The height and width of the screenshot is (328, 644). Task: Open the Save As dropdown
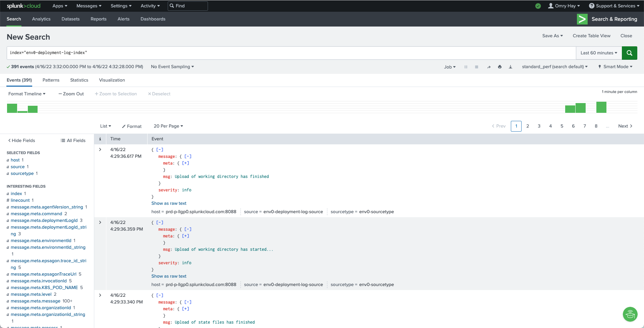[x=552, y=36]
